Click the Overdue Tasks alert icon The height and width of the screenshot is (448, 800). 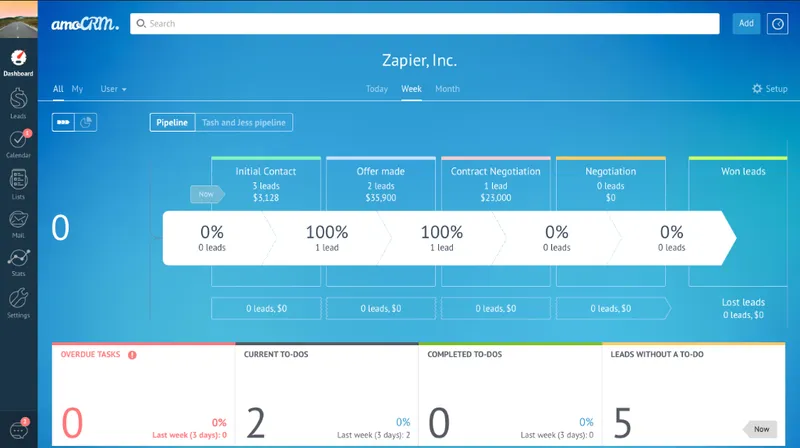click(x=132, y=355)
